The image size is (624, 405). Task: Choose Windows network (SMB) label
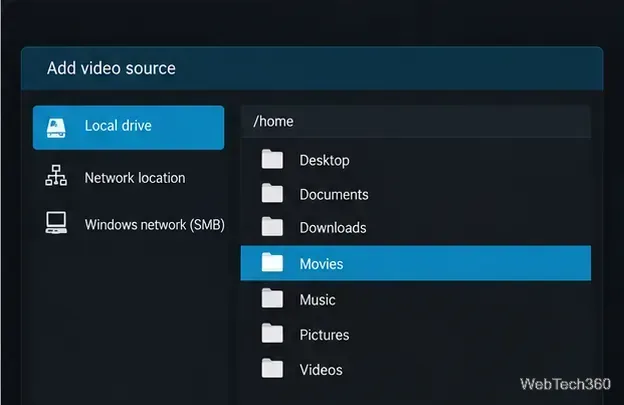(x=155, y=225)
